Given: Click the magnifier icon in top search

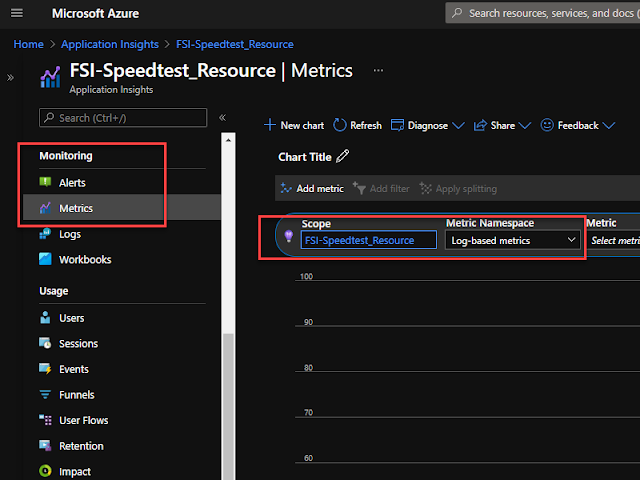Looking at the screenshot, I should pyautogui.click(x=457, y=13).
